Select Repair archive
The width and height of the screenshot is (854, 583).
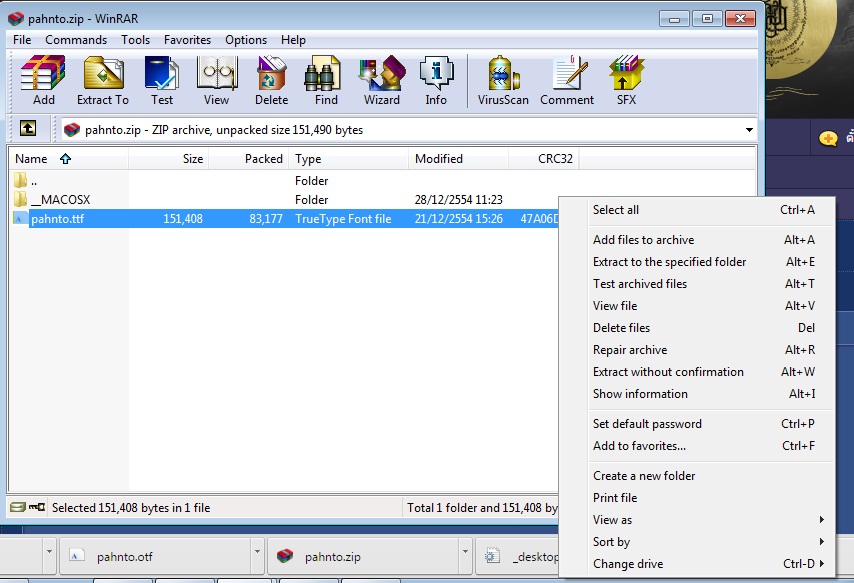(697, 349)
